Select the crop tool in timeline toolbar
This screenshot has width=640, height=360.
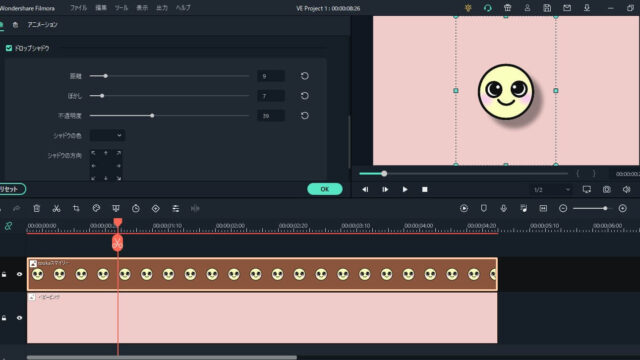(x=76, y=209)
